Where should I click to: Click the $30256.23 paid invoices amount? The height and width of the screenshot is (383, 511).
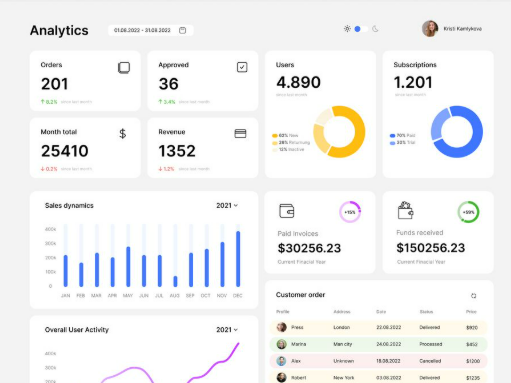pos(309,248)
